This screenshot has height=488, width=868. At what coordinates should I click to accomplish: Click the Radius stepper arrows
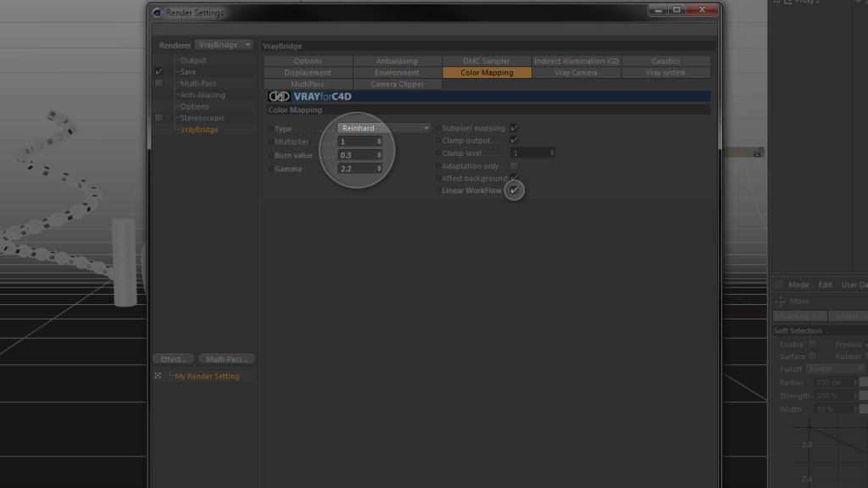click(855, 382)
